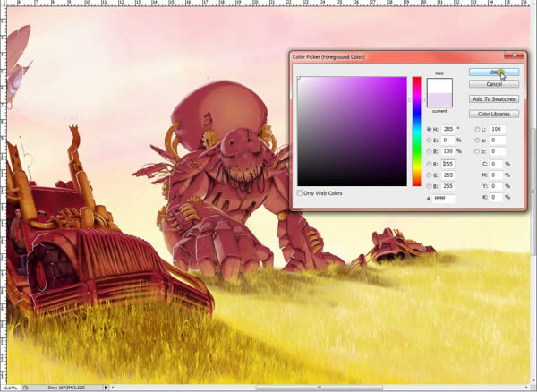The width and height of the screenshot is (537, 392).
Task: Click the Lab b value field
Action: click(497, 151)
